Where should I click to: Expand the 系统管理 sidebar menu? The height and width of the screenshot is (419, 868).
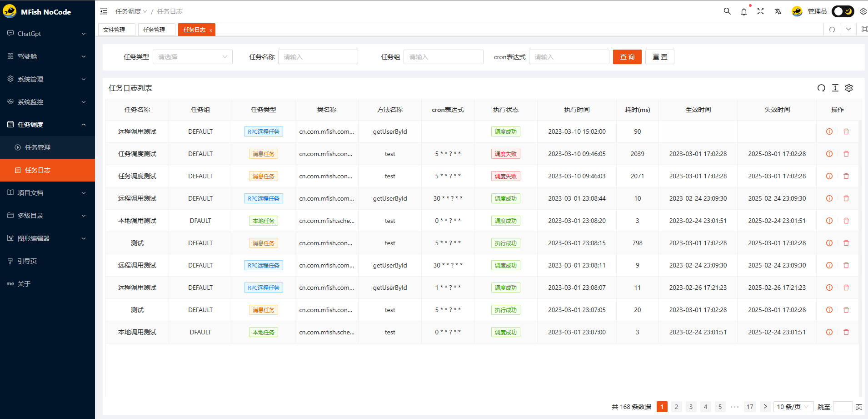click(x=47, y=79)
